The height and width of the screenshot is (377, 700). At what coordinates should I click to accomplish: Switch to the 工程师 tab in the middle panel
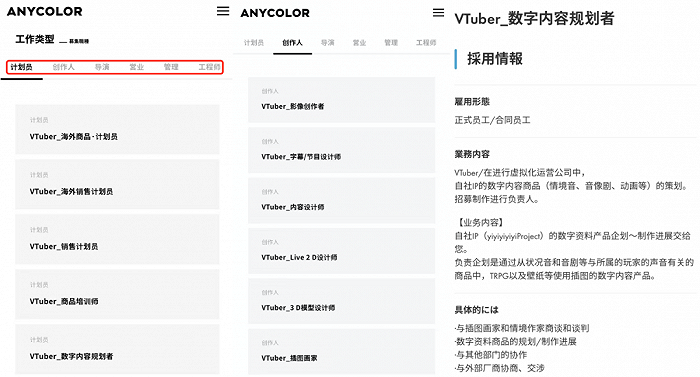(426, 42)
